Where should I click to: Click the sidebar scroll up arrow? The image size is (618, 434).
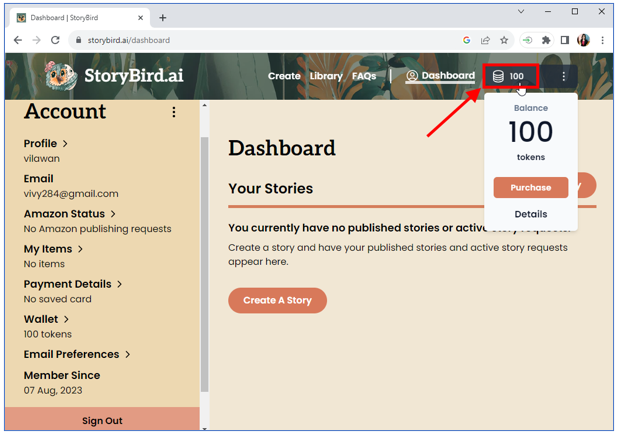click(204, 106)
